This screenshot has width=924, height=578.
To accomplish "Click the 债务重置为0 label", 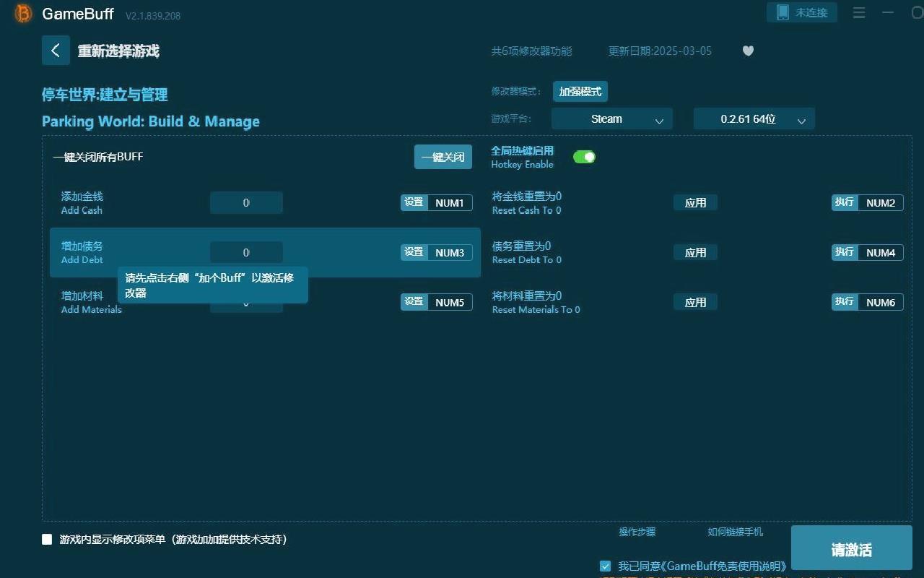I will 521,246.
